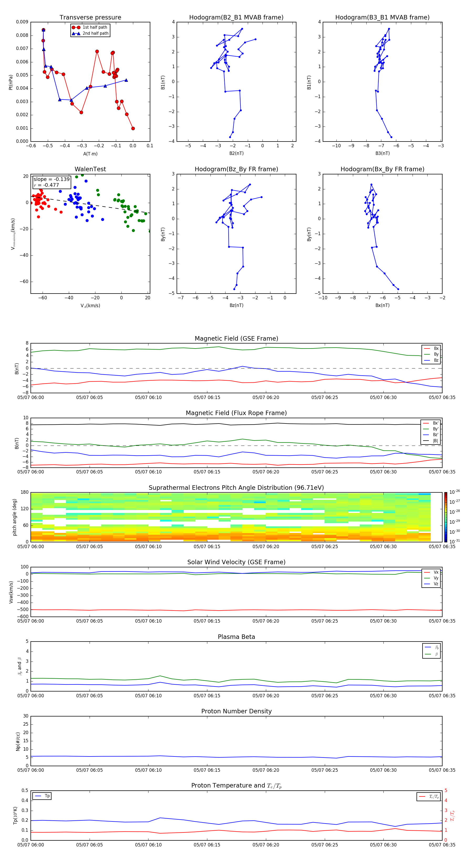Click the 'r = -0.477' annotation
This screenshot has width=473, height=868.
coord(47,185)
